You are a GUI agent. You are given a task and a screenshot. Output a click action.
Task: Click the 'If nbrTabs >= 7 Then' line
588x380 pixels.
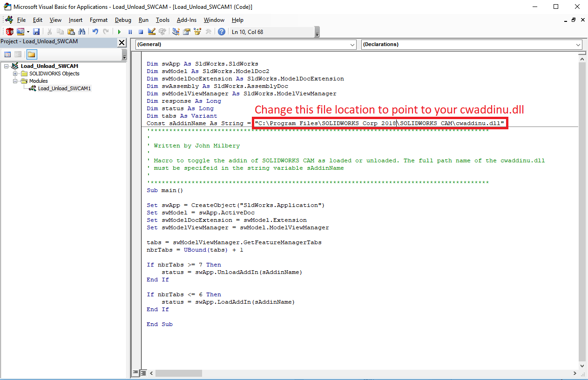(184, 265)
